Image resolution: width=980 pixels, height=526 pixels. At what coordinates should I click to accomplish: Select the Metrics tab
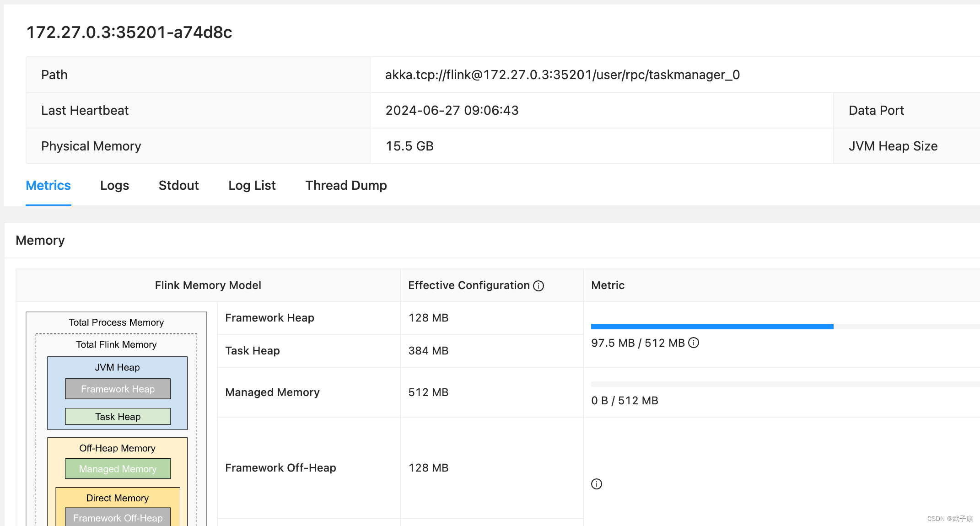(x=48, y=185)
